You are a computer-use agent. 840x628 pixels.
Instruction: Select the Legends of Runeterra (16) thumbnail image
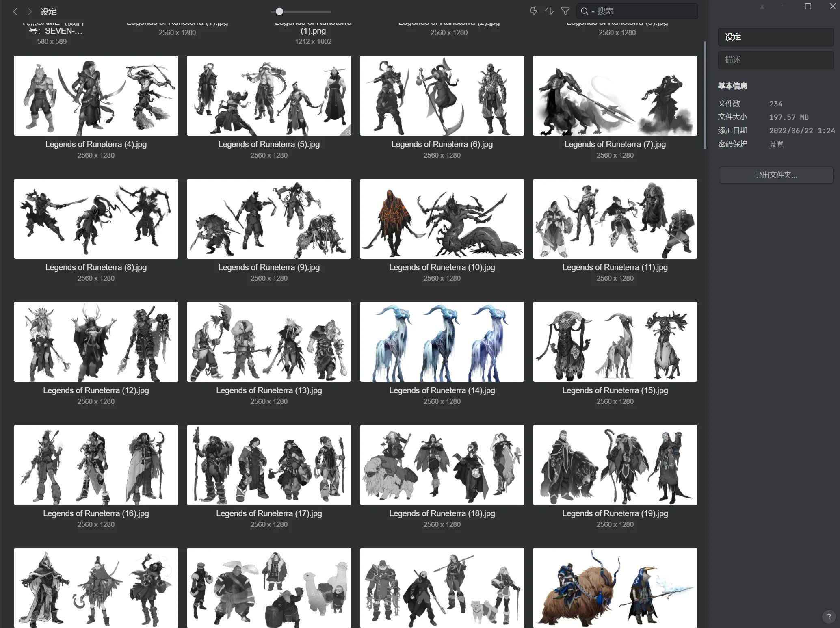[x=96, y=465]
